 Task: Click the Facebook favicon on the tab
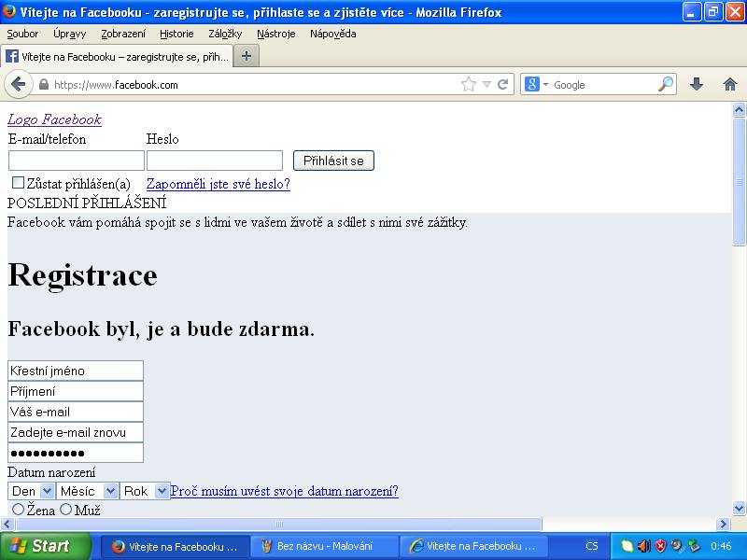(x=12, y=56)
